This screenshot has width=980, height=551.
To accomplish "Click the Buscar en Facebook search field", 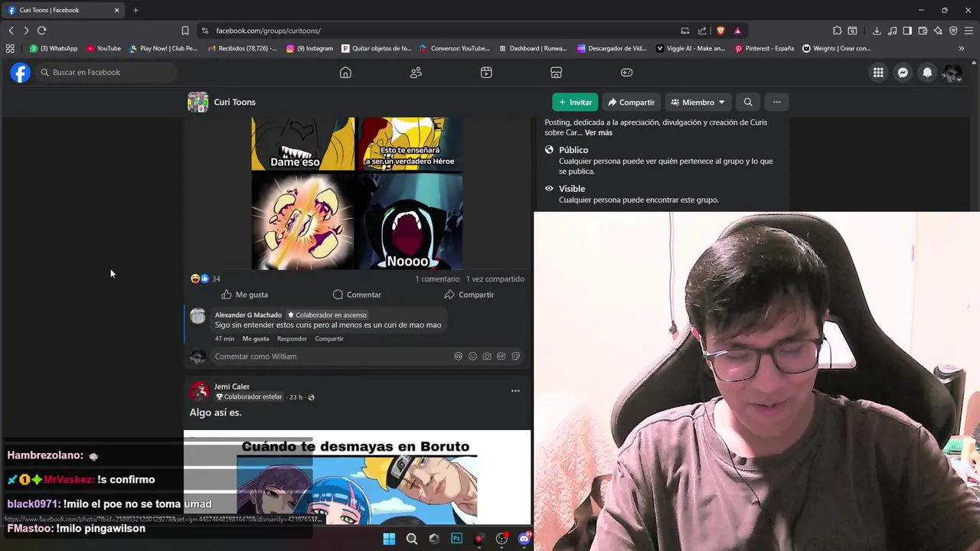I will [x=106, y=72].
